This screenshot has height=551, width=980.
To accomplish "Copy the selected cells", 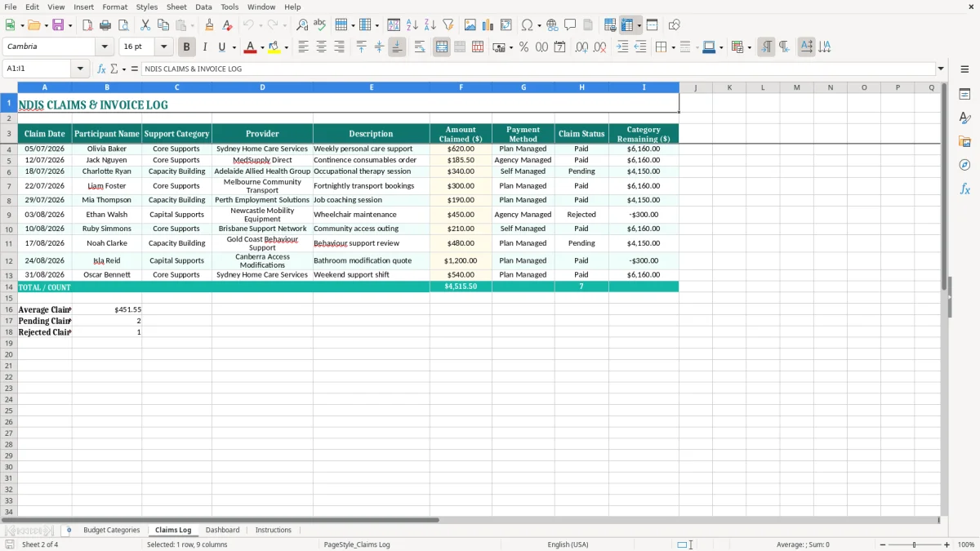I will (x=163, y=25).
